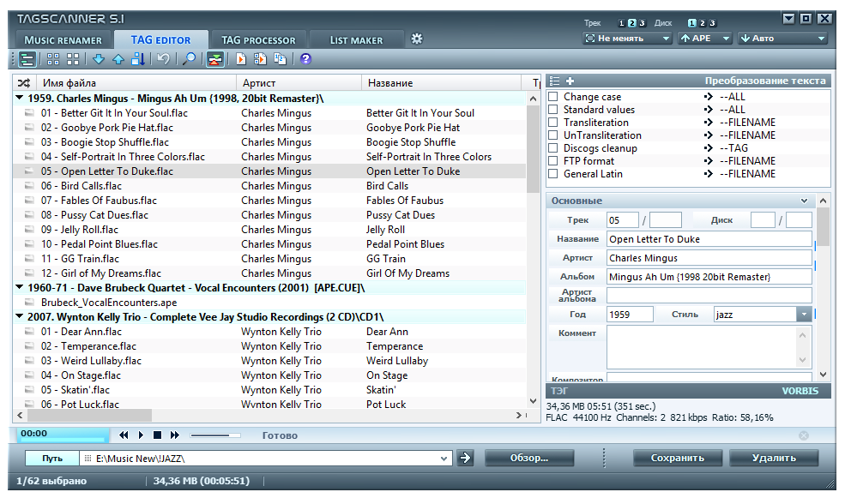Screen dimensions: 845x504
Task: Open the Не менять dropdown
Action: (x=627, y=39)
